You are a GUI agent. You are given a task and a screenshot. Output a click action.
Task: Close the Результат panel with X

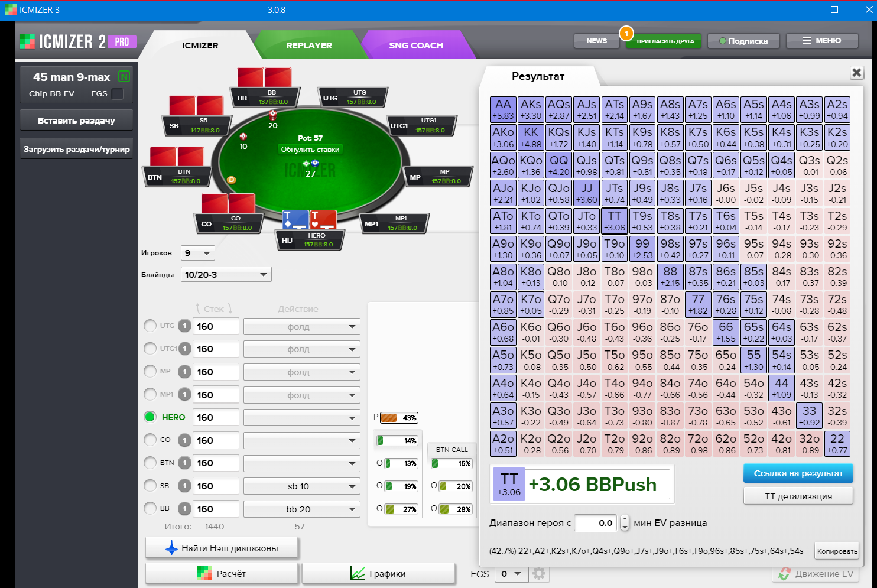[857, 72]
